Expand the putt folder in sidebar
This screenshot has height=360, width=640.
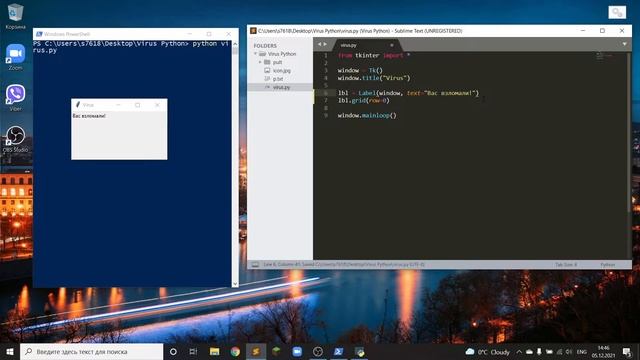click(x=260, y=62)
